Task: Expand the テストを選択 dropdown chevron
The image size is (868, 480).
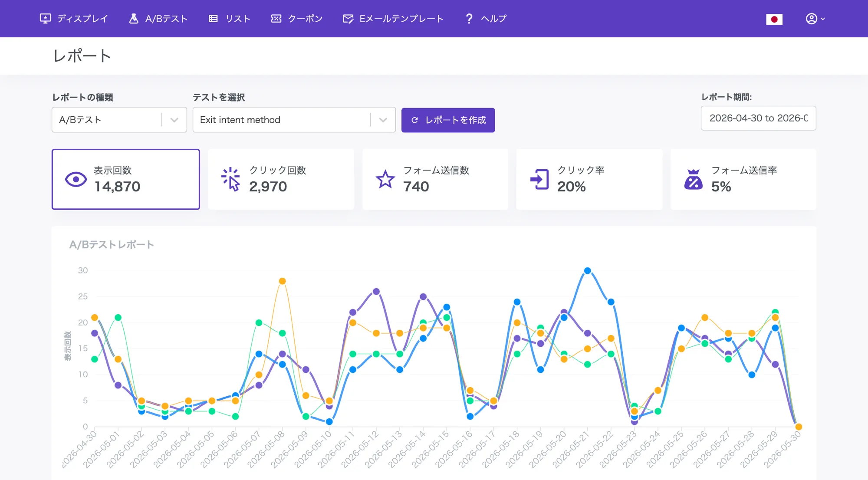Action: 383,120
